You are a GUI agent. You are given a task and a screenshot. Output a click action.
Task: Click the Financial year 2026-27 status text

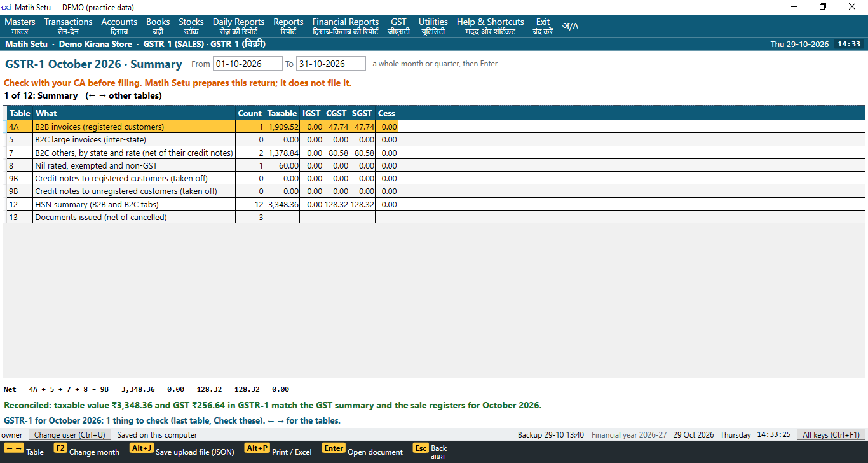(x=629, y=435)
